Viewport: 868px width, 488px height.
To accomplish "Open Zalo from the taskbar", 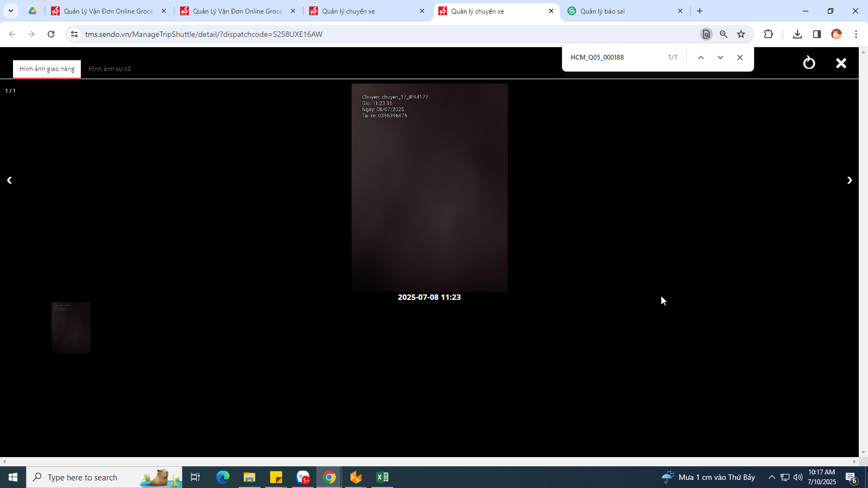I will (x=303, y=477).
